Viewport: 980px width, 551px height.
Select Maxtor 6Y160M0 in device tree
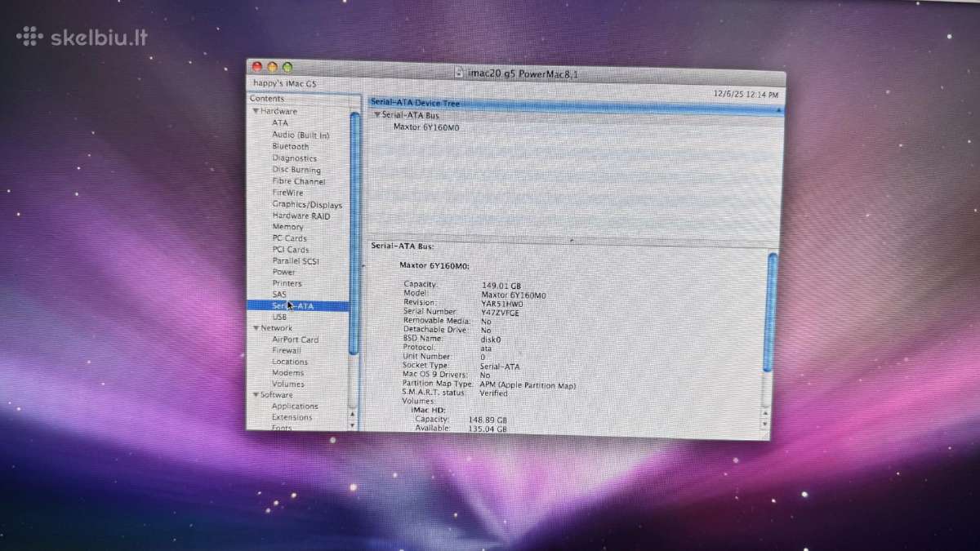click(426, 127)
